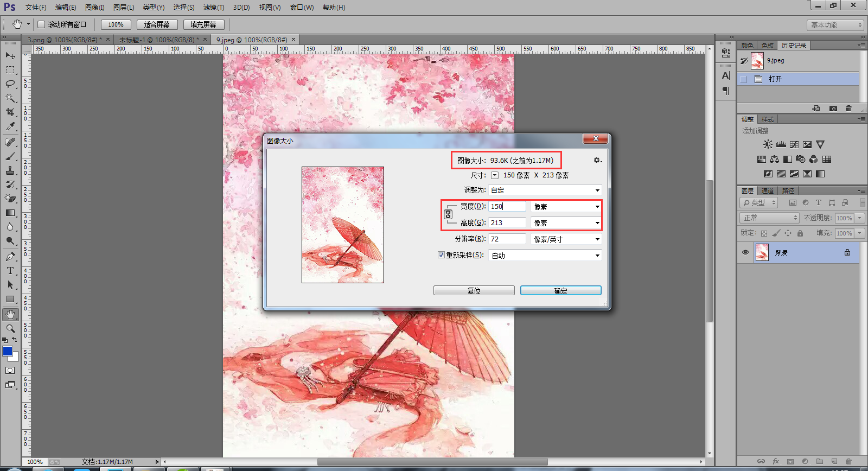Click the 100% zoom button
Image resolution: width=868 pixels, height=471 pixels.
click(x=116, y=24)
